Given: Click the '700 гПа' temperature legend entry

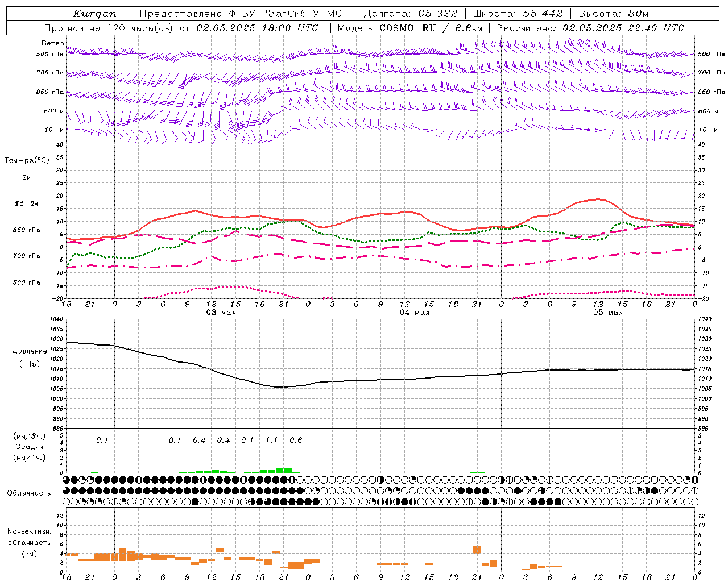Looking at the screenshot, I should click(26, 256).
